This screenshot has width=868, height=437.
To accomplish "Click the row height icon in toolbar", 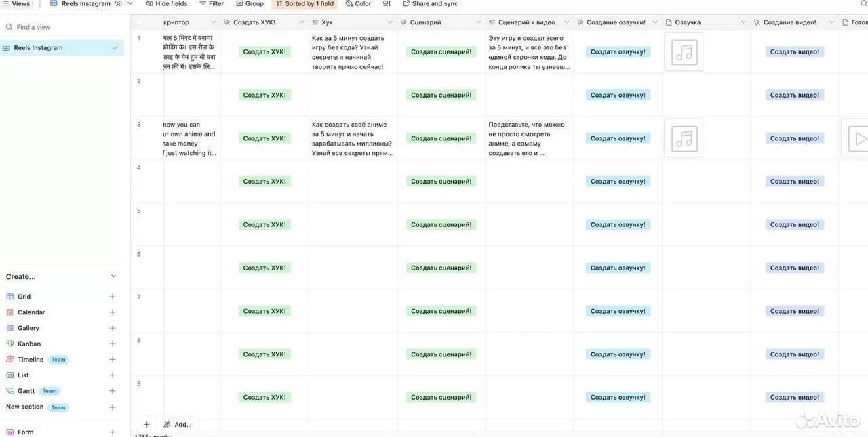I will [x=387, y=4].
